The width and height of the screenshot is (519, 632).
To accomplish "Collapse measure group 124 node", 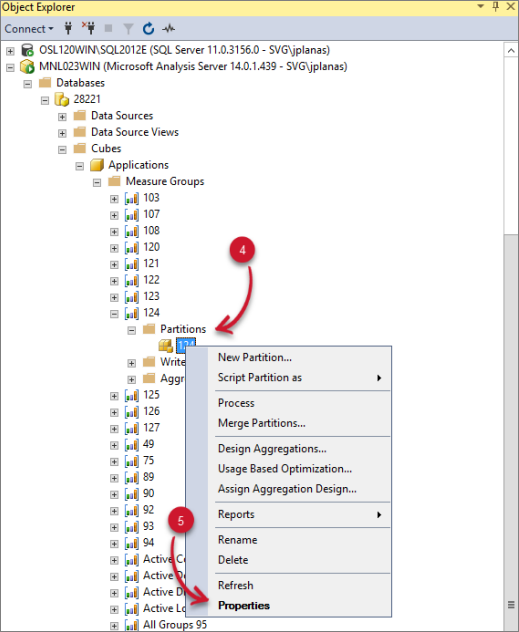I will point(114,314).
